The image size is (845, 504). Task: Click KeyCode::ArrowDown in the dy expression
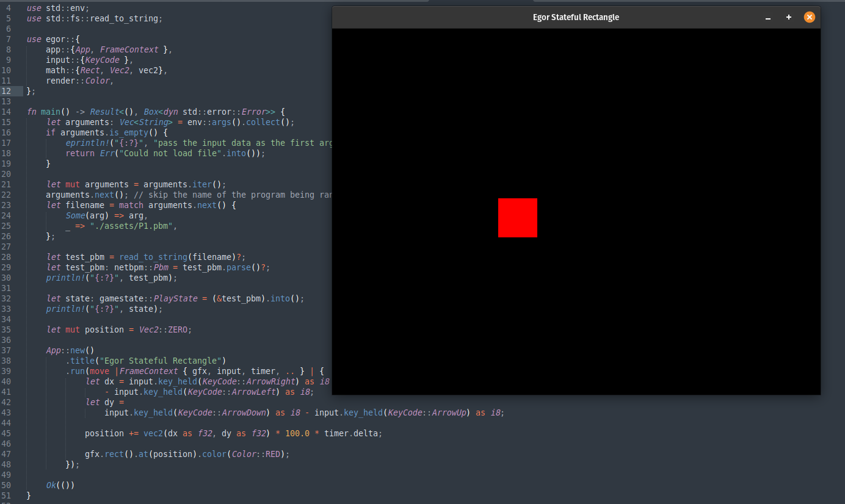(x=222, y=412)
